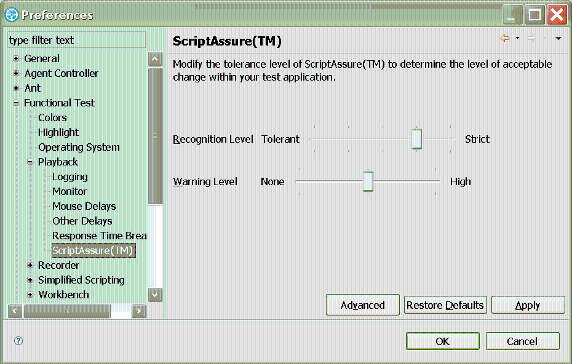The height and width of the screenshot is (364, 572).
Task: Expand the General tree node
Action: [x=16, y=58]
